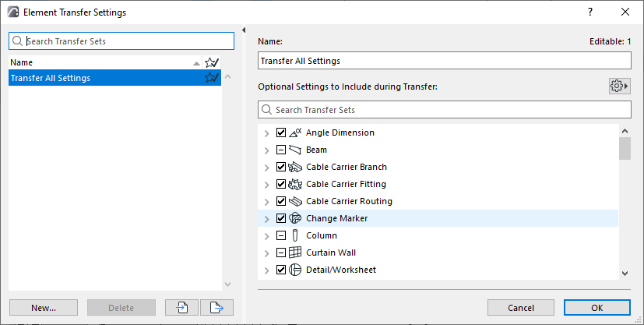Click the import transfer set icon button

pyautogui.click(x=181, y=308)
